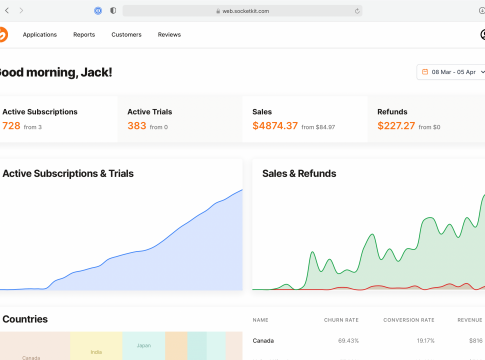Click the orange Socketkit logo
The height and width of the screenshot is (360, 485).
(x=3, y=35)
